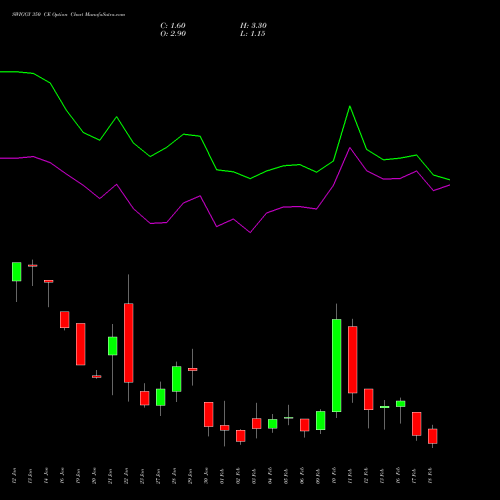Image resolution: width=500 pixels, height=500 pixels.
Task: Click the closing price value C: 1.60
Action: (x=173, y=26)
